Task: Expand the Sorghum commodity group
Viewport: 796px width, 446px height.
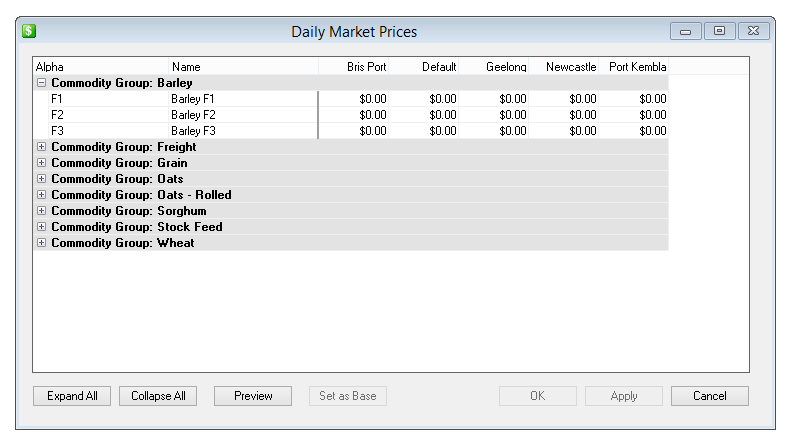Action: tap(41, 211)
